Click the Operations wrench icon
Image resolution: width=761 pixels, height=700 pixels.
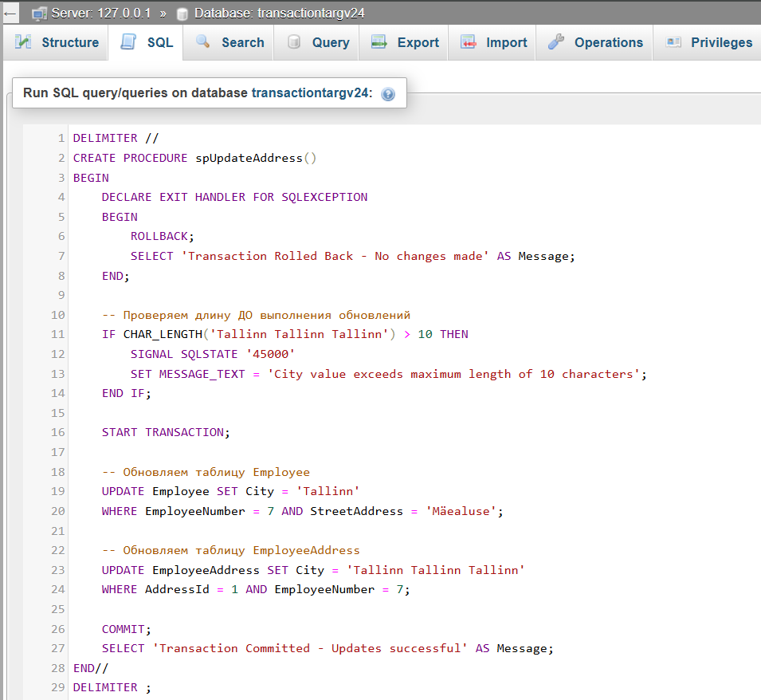coord(555,42)
